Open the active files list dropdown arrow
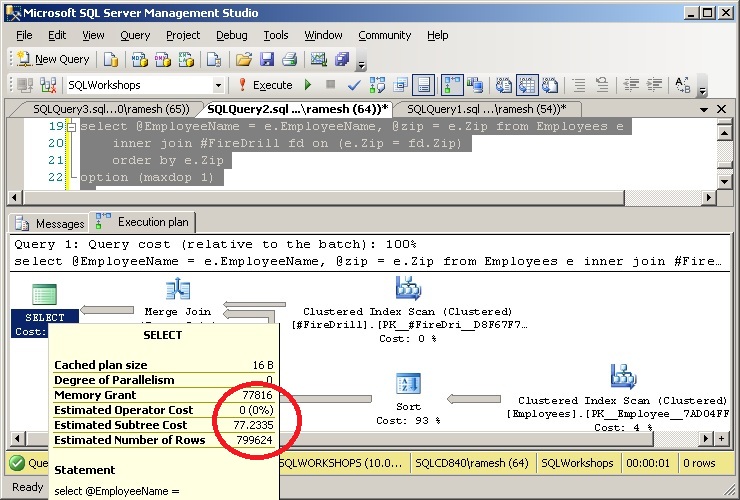This screenshot has width=740, height=500. (704, 110)
